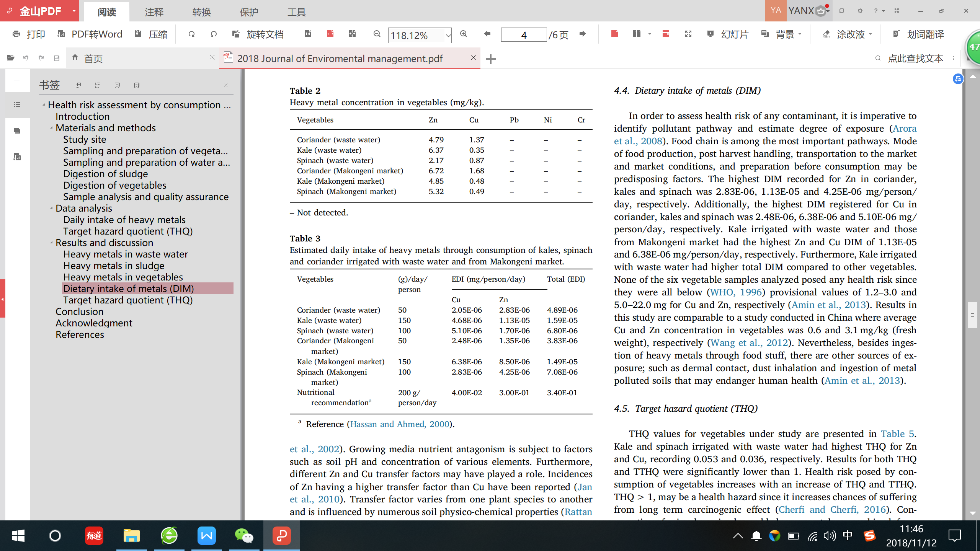Click the page number input field
Image resolution: width=980 pixels, height=551 pixels.
[x=523, y=35]
